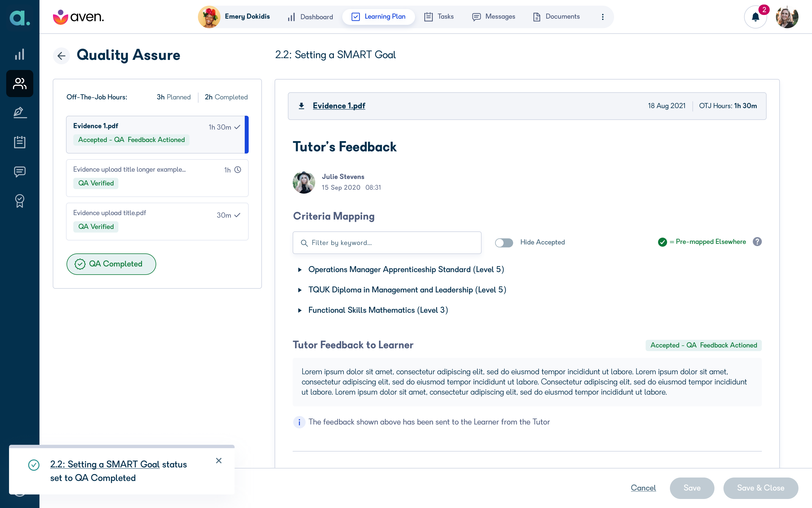
Task: Click the '3h Planned' hours value
Action: coord(173,97)
